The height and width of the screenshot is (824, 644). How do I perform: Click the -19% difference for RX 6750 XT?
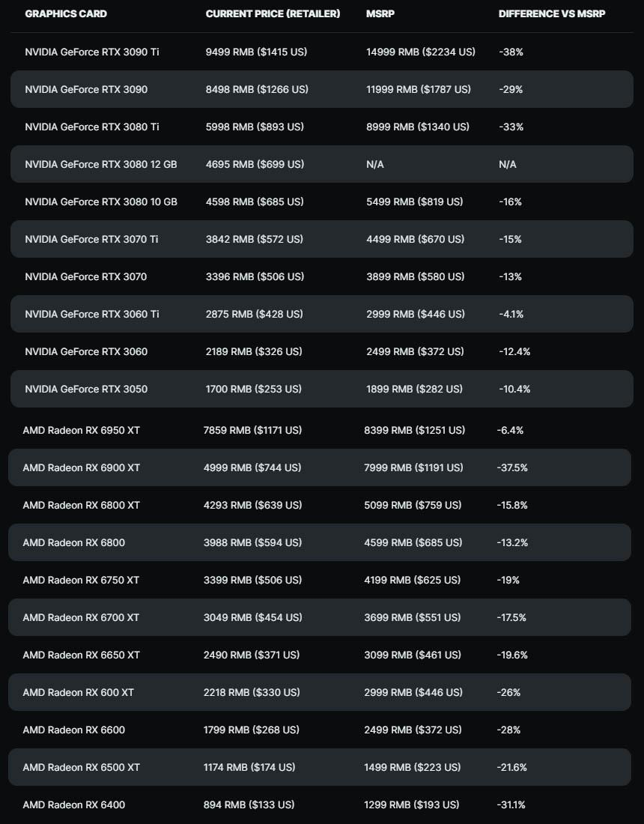pos(508,580)
